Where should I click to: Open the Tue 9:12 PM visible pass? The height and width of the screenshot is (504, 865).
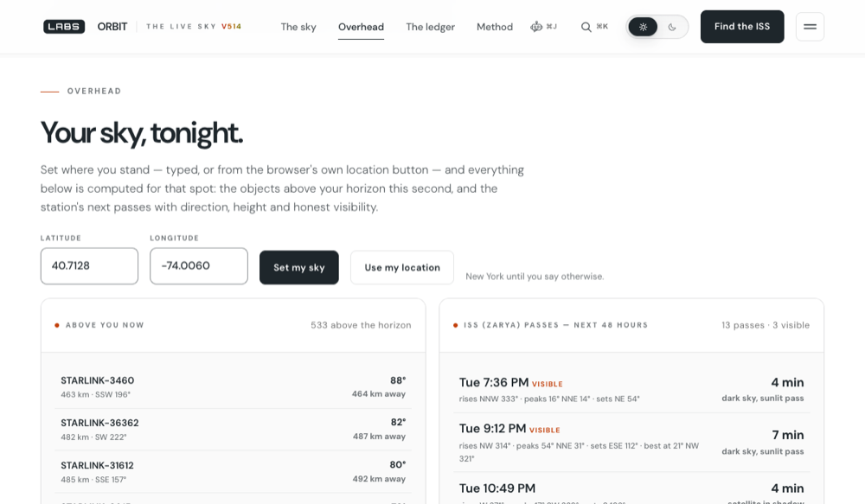tap(631, 443)
